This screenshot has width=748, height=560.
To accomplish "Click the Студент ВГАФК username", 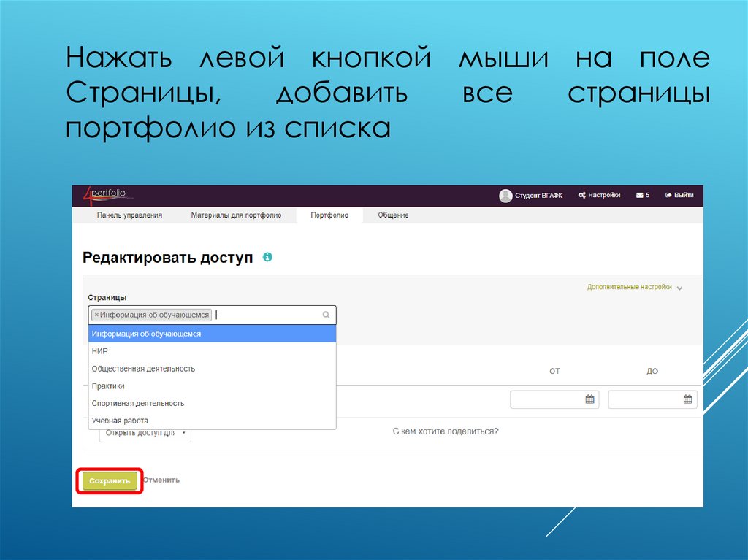I will tap(538, 196).
